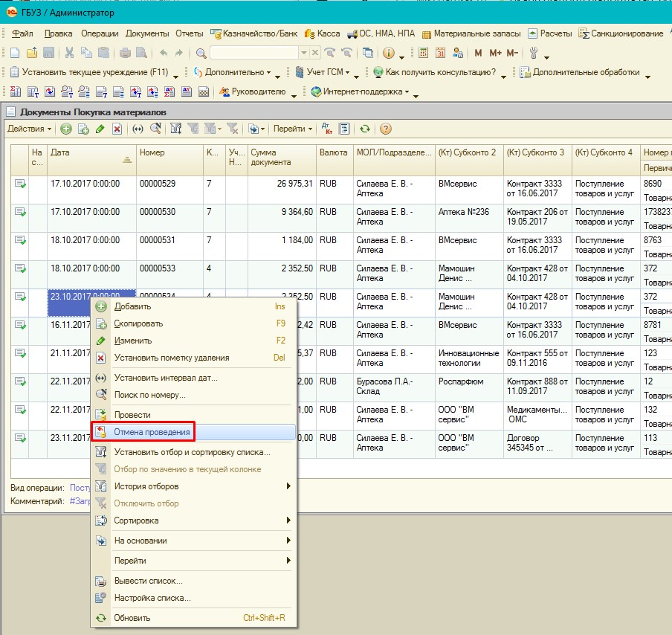The width and height of the screenshot is (672, 635).
Task: Click the Дт/Кт postings result icon
Action: [x=326, y=129]
